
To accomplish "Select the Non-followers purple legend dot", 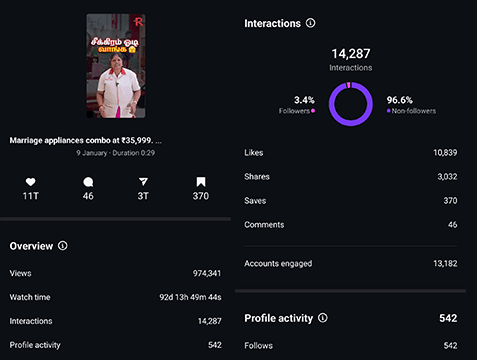I will pyautogui.click(x=389, y=111).
